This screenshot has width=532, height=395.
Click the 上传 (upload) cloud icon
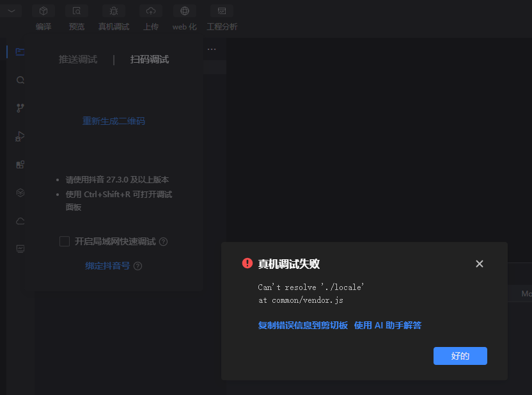151,12
